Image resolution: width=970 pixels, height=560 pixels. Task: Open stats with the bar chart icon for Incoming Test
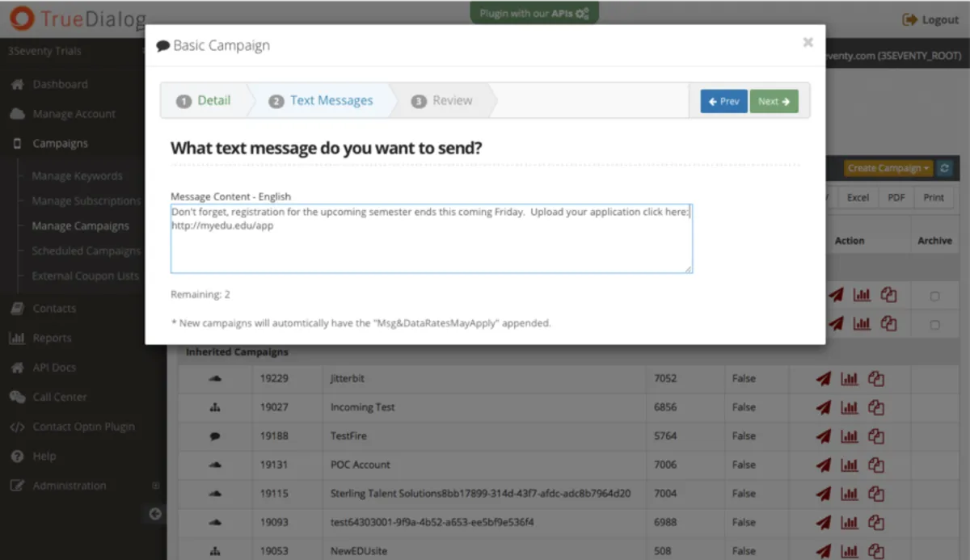tap(850, 407)
